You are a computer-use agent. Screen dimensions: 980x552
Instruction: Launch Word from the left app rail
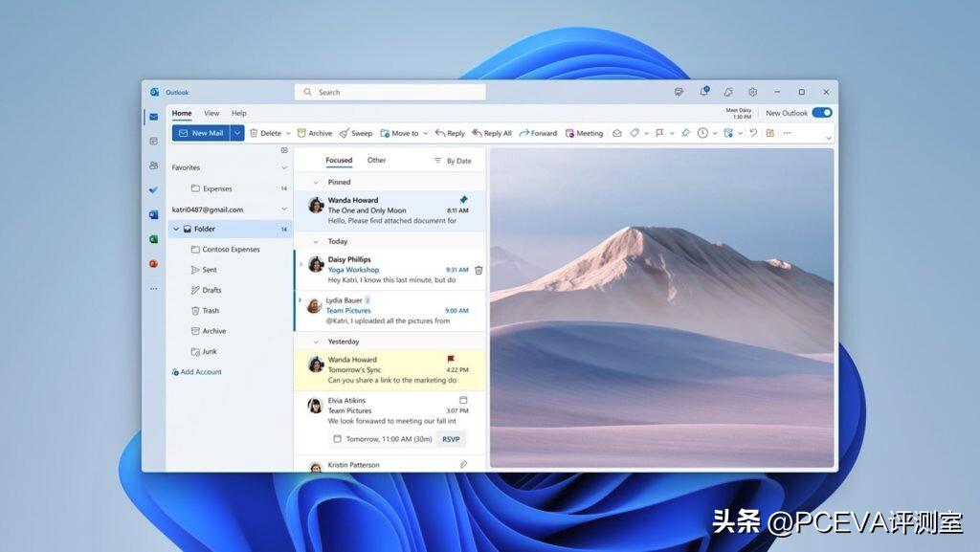155,211
